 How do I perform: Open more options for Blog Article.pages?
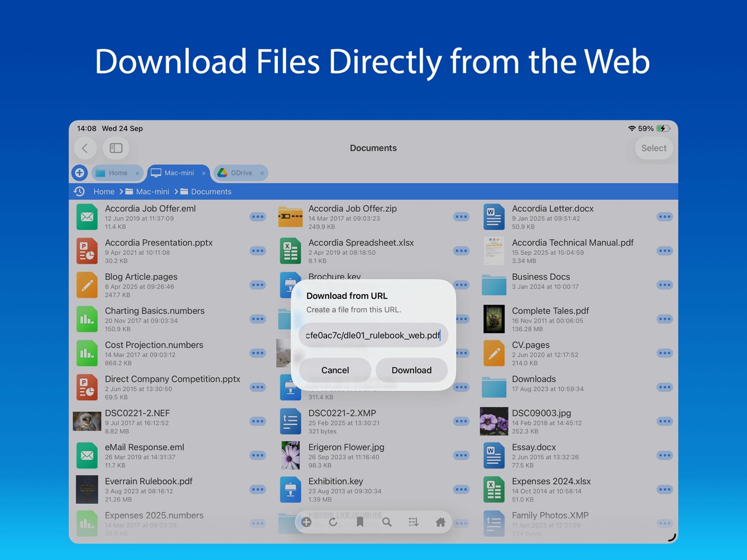click(258, 285)
